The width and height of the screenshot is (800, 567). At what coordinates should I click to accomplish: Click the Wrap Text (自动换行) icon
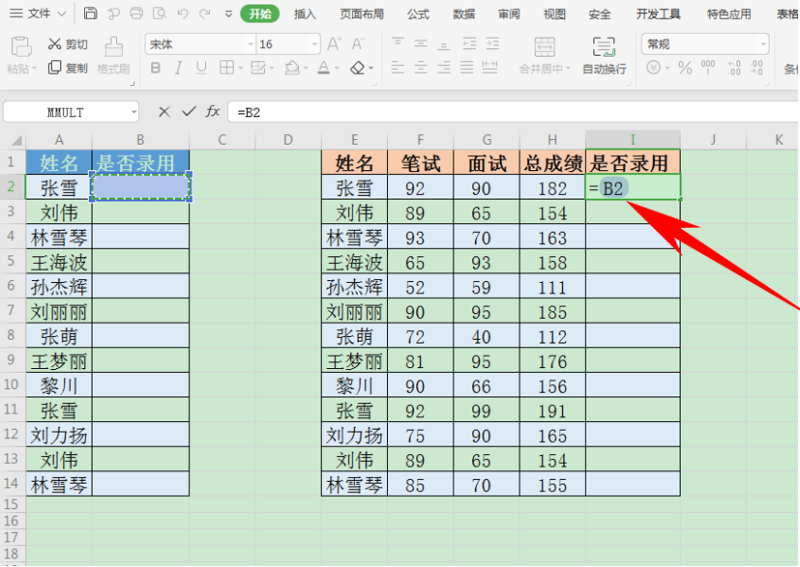click(604, 55)
